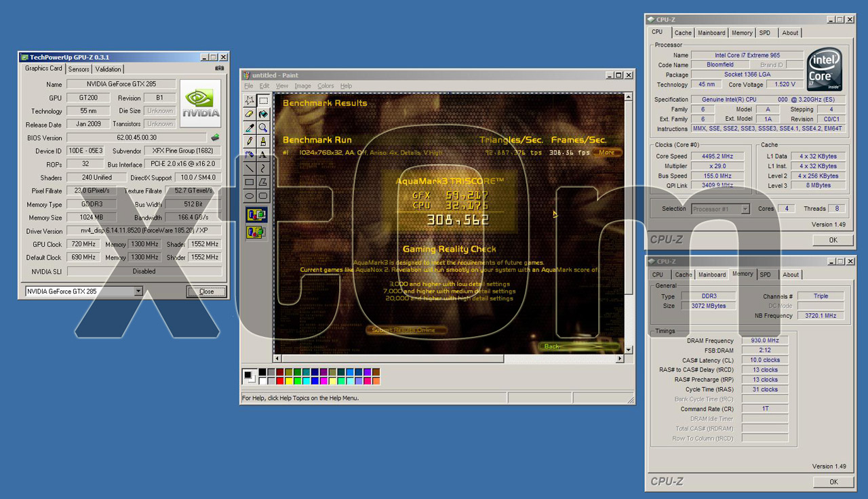Viewport: 868px width, 499px height.
Task: Click the Intel Core i7 logo in CPU-Z
Action: (825, 69)
